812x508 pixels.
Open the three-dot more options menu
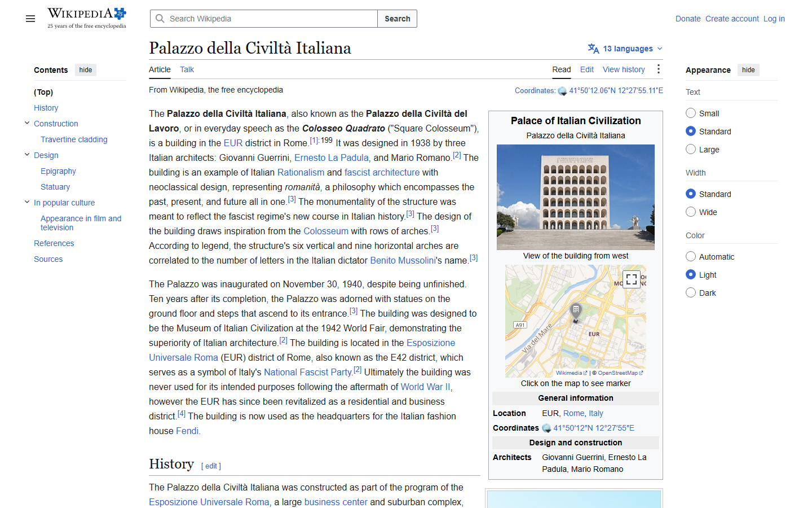(x=658, y=69)
